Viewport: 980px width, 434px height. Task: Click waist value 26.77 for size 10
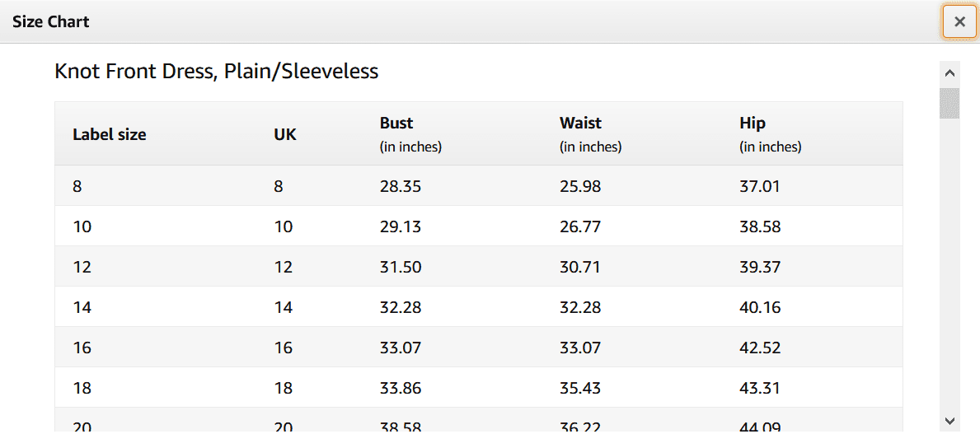pyautogui.click(x=580, y=226)
